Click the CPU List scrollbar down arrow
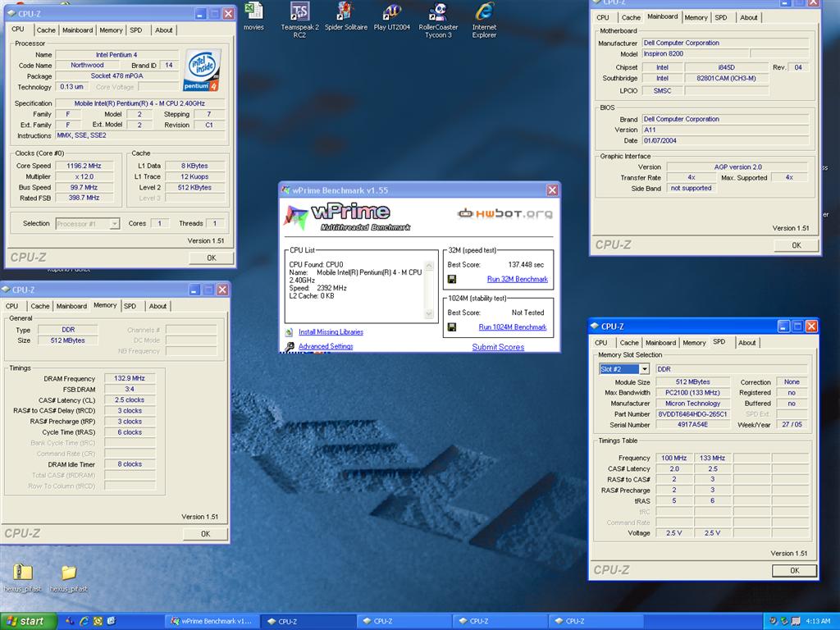 pyautogui.click(x=428, y=314)
